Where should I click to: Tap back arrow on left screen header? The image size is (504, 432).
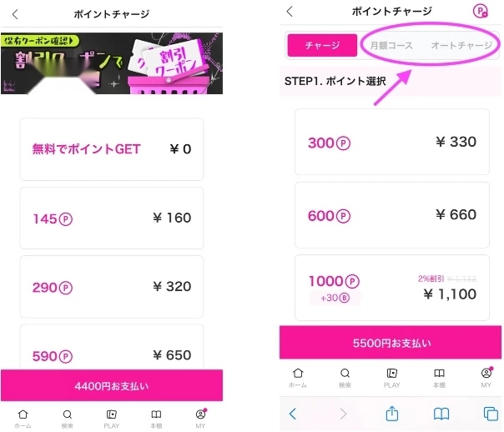coord(15,14)
